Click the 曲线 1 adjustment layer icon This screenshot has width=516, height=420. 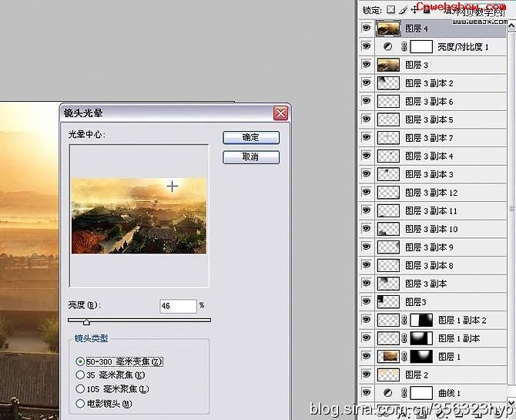[x=388, y=393]
